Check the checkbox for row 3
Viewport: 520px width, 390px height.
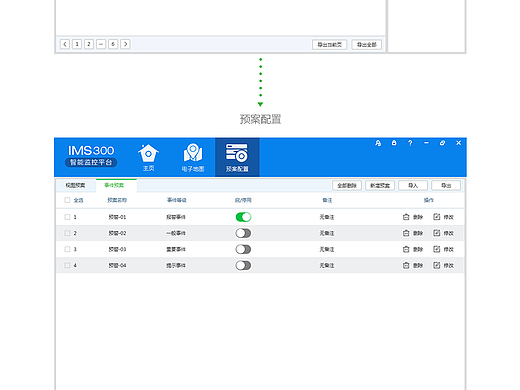67,249
